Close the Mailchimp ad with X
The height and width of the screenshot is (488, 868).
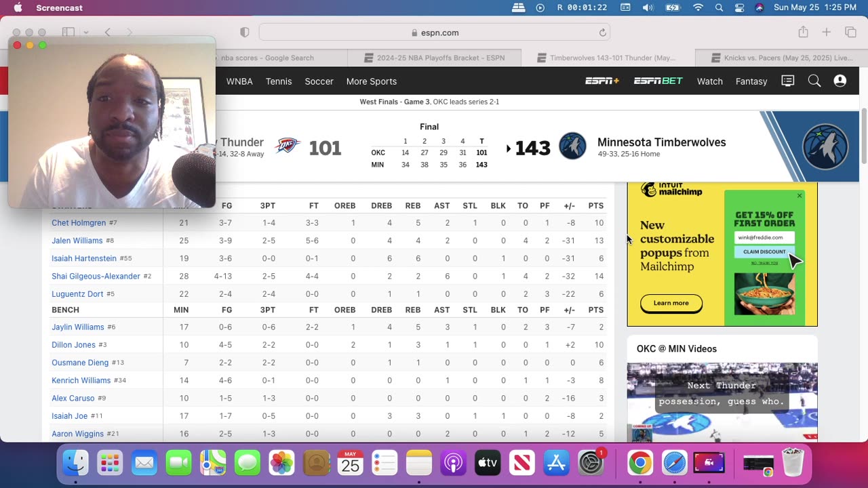(800, 196)
